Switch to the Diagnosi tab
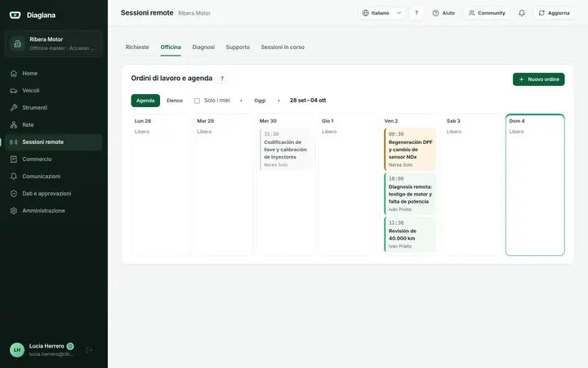This screenshot has width=588, height=368. 203,47
